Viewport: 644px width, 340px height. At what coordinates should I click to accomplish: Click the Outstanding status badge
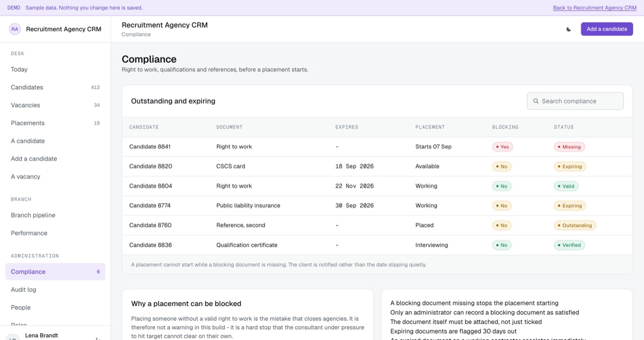574,226
